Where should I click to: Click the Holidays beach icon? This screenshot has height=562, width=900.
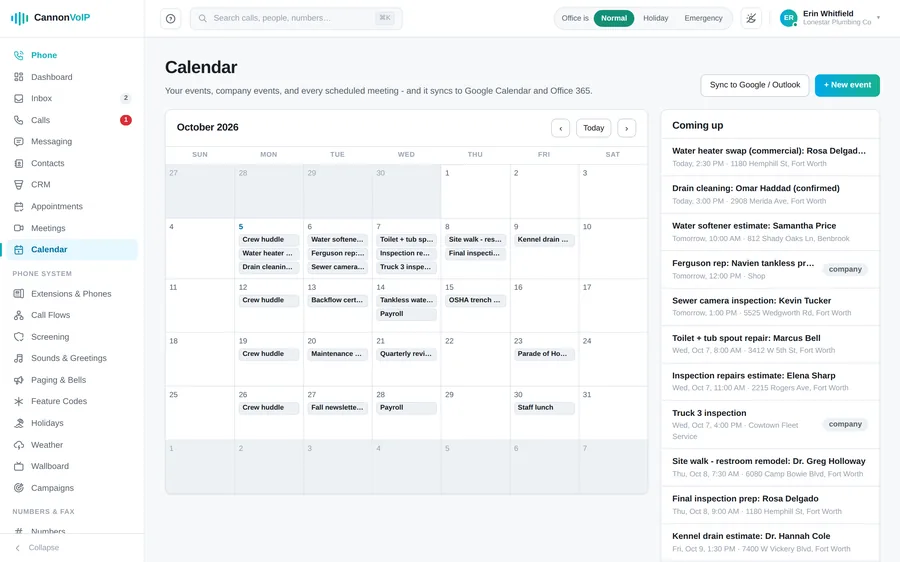click(x=19, y=423)
